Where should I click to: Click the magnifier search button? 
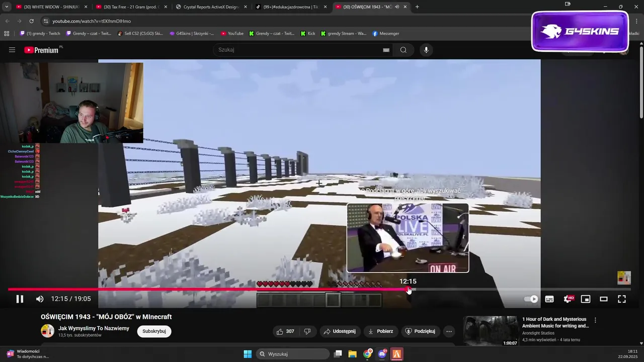click(x=404, y=50)
